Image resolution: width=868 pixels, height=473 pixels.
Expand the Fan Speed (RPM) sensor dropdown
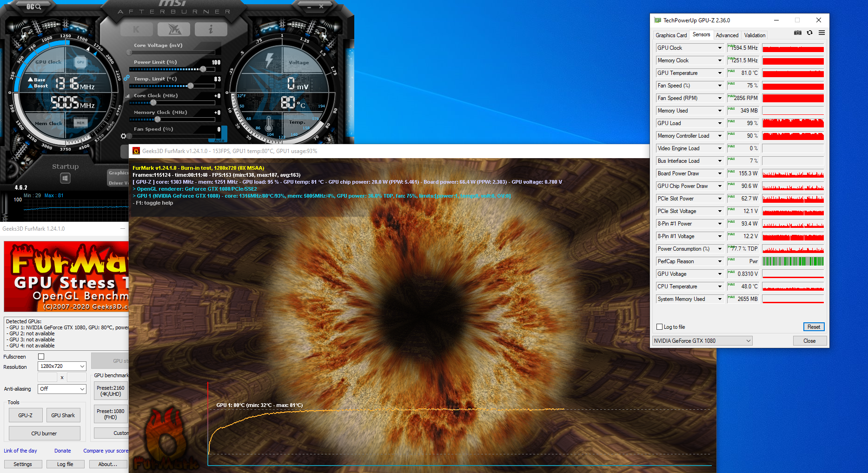720,98
